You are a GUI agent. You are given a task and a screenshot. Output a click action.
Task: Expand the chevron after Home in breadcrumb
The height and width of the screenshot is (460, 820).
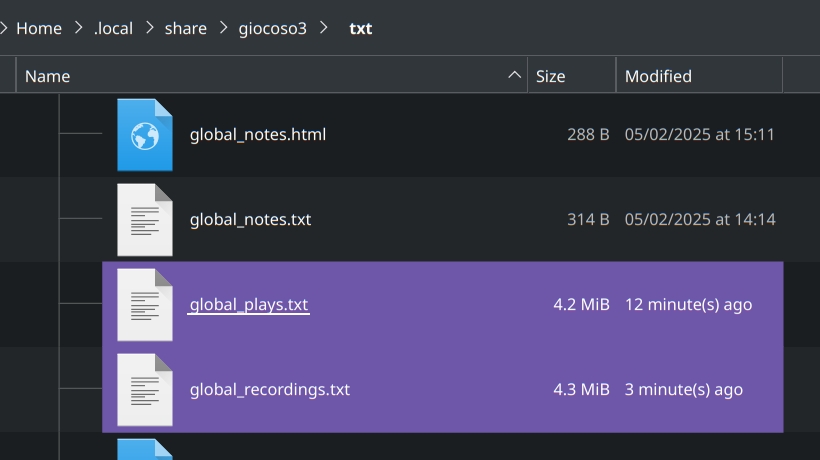pyautogui.click(x=78, y=29)
